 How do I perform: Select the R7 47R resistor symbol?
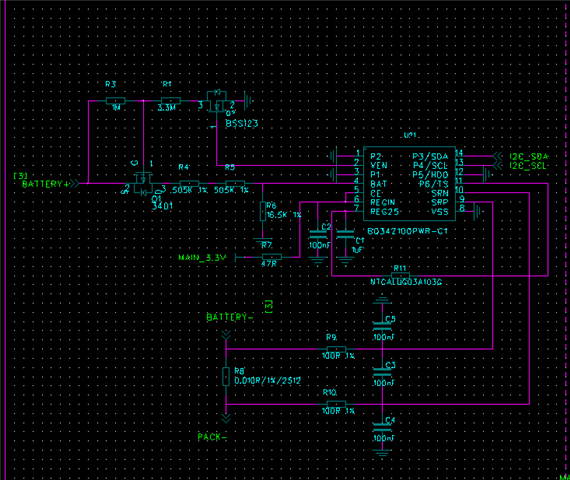coord(272,257)
